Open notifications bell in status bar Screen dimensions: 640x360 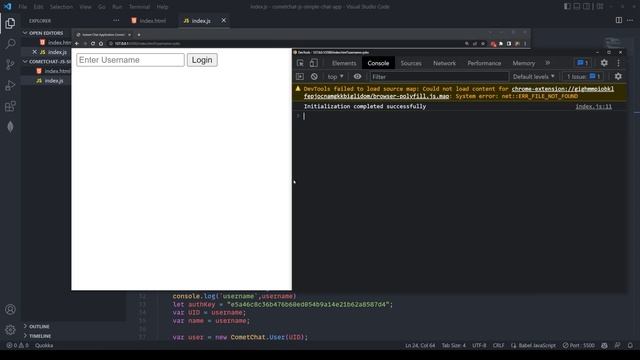630,345
